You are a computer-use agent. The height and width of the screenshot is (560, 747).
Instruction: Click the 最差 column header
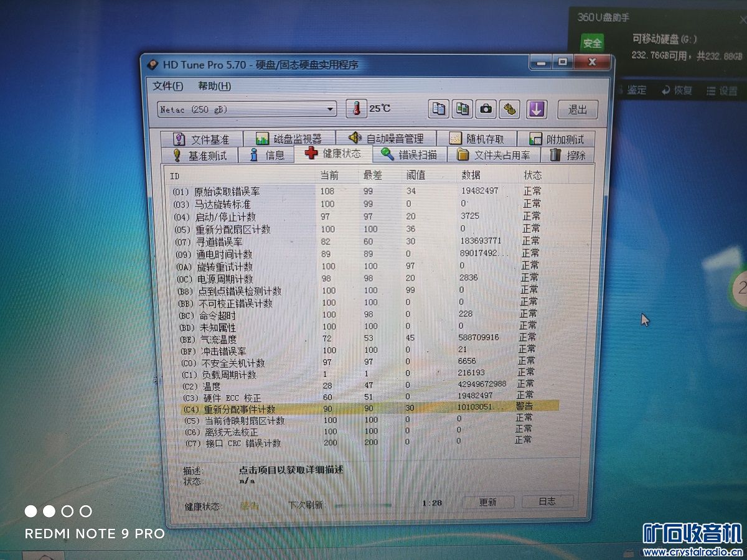click(374, 175)
